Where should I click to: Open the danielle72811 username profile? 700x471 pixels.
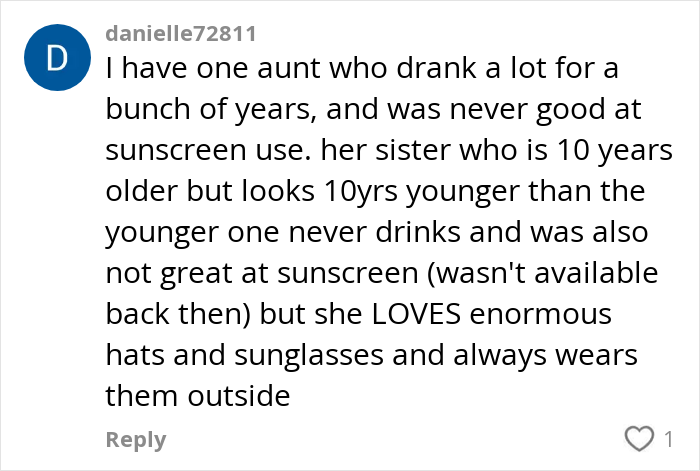pyautogui.click(x=181, y=33)
